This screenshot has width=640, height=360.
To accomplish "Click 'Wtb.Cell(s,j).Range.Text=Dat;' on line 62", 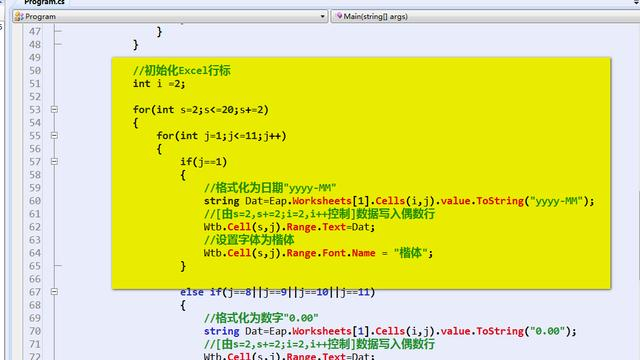I will [289, 227].
